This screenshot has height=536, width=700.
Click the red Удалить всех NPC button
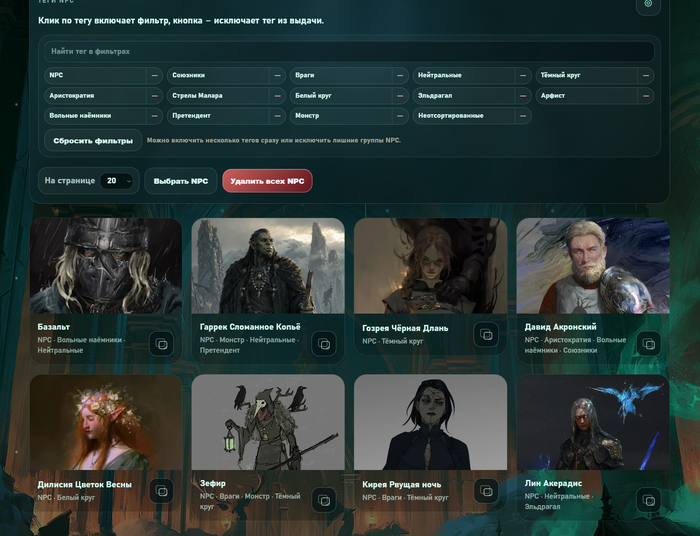click(x=267, y=181)
